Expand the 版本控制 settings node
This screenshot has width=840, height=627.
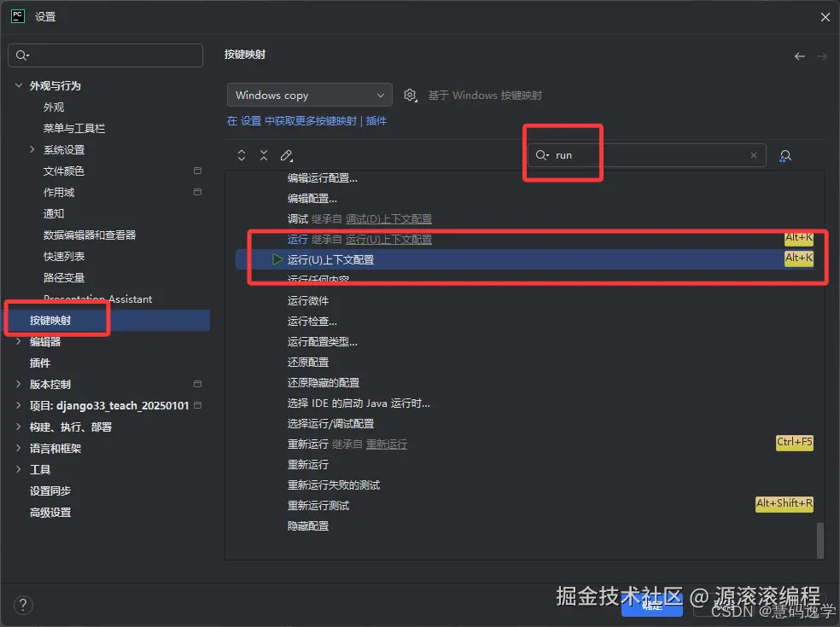tap(19, 384)
